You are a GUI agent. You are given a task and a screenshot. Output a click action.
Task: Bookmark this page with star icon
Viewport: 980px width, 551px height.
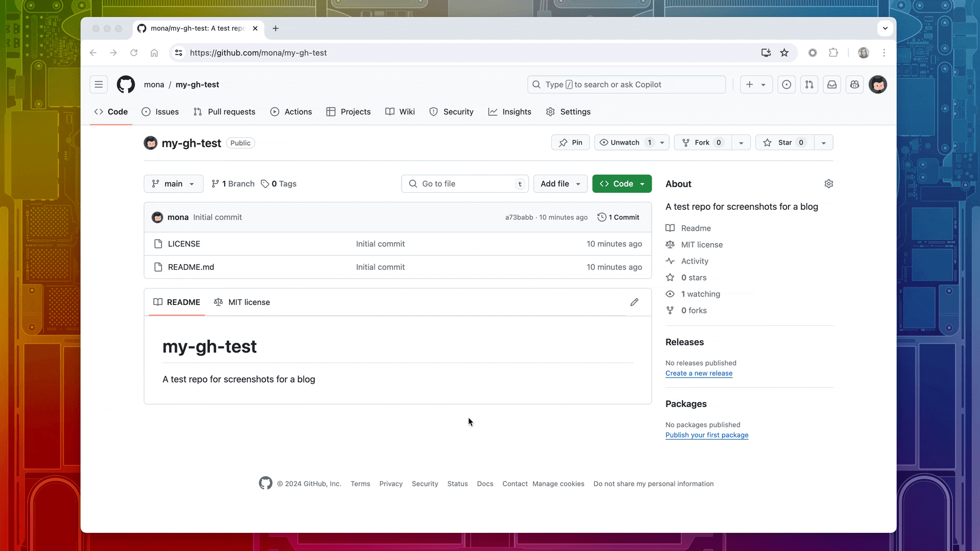784,53
